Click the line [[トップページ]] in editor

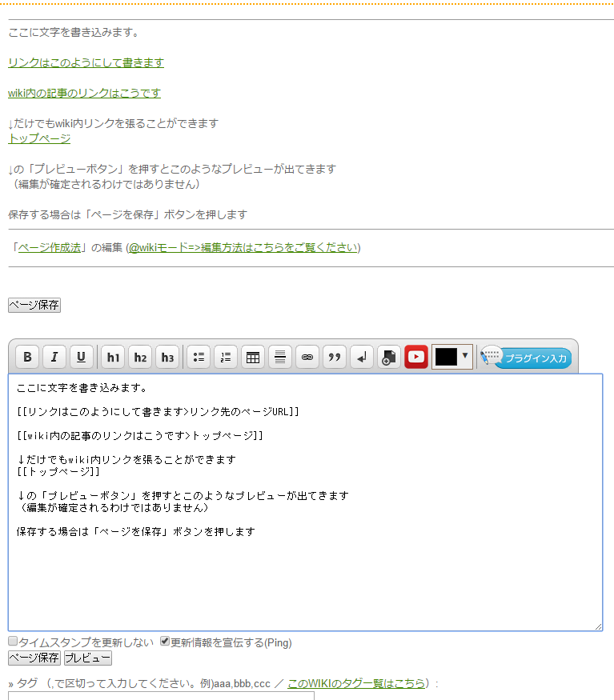pos(58,472)
